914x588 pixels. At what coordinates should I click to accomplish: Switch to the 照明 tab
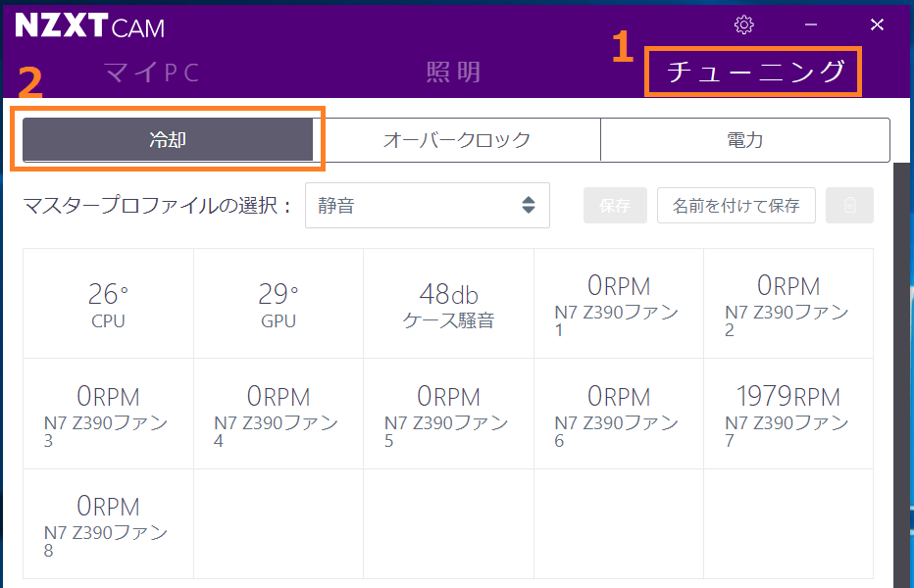click(453, 73)
